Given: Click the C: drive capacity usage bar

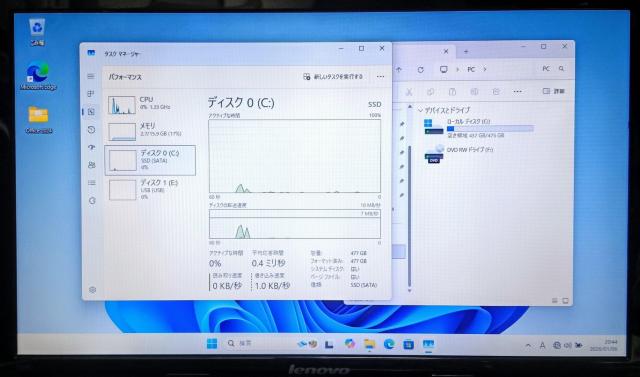Looking at the screenshot, I should [490, 129].
